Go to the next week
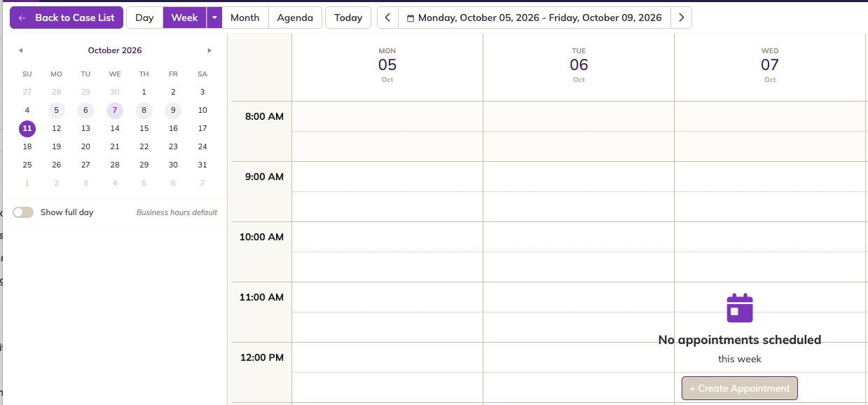 682,18
